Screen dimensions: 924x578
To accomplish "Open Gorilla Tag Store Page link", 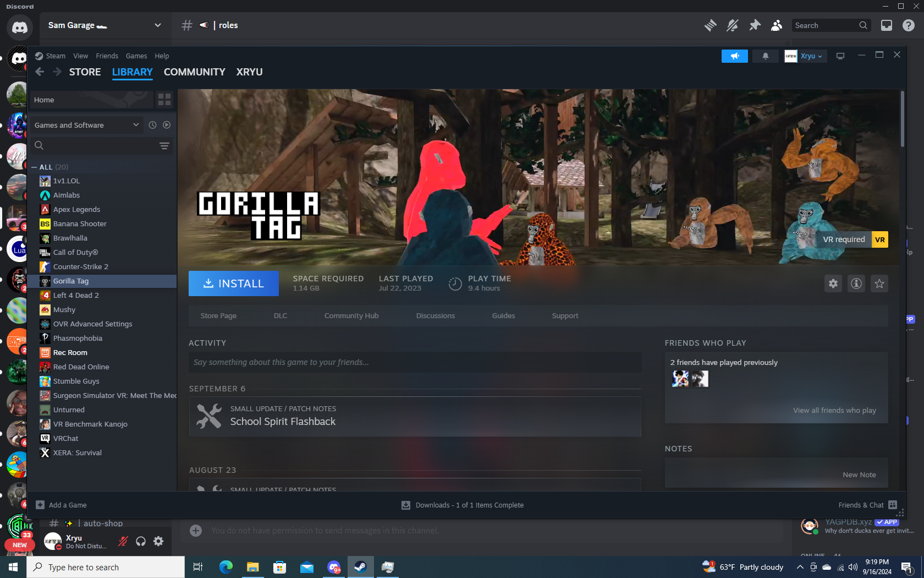I will click(x=218, y=316).
